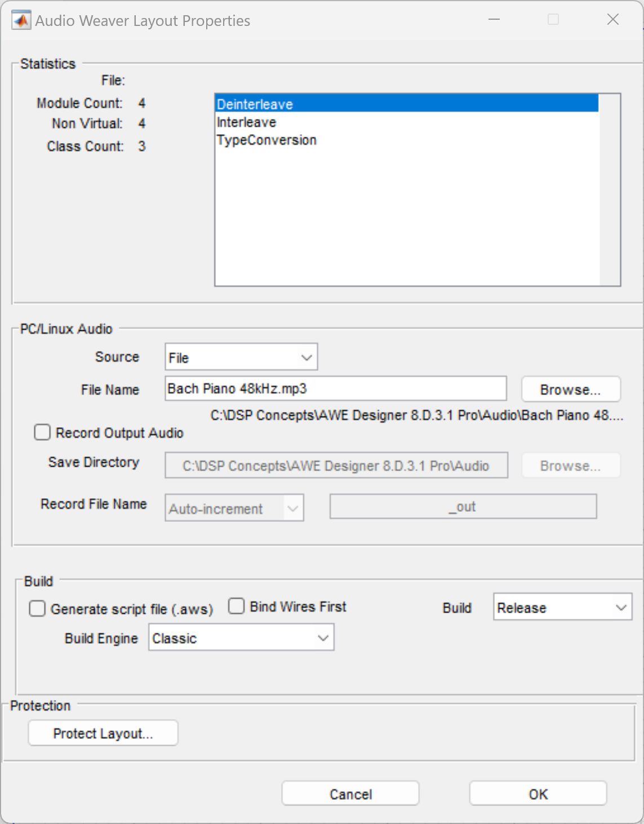Image resolution: width=644 pixels, height=824 pixels.
Task: Click Browse next to File Name
Action: [570, 389]
